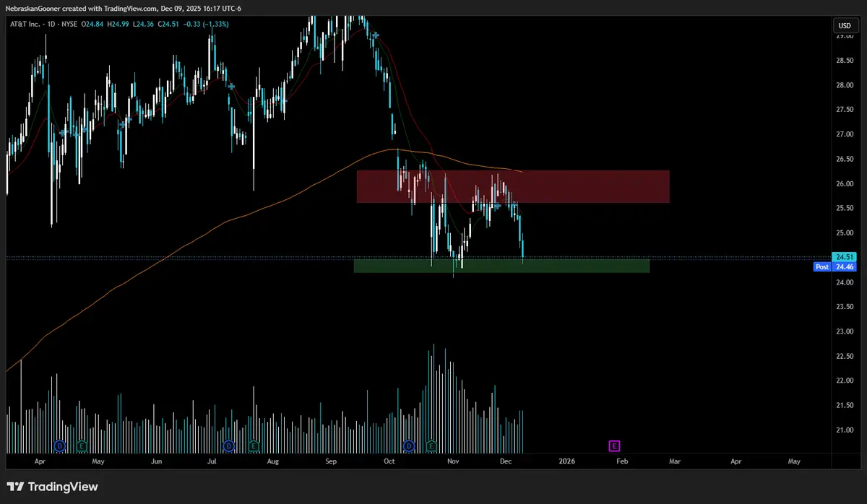The image size is (867, 504).
Task: Click the Jul label on time axis
Action: click(x=212, y=461)
